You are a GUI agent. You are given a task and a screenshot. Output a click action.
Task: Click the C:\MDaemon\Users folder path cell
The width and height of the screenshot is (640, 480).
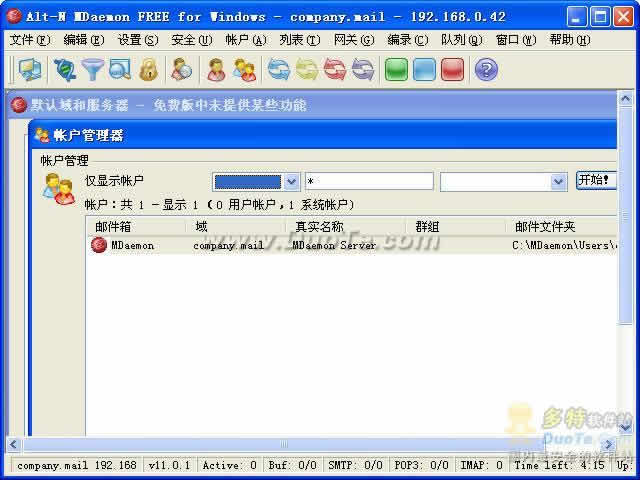564,245
